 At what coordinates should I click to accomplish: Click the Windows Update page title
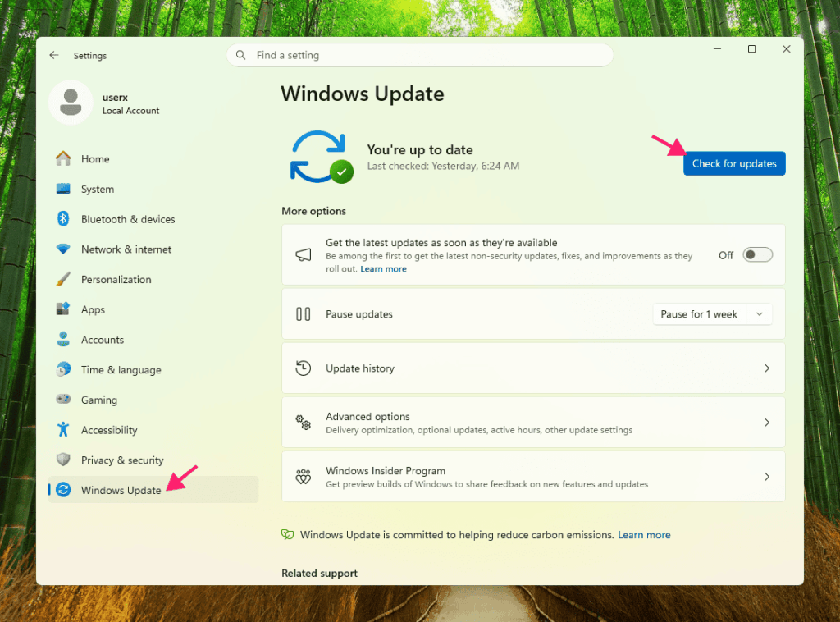[362, 94]
